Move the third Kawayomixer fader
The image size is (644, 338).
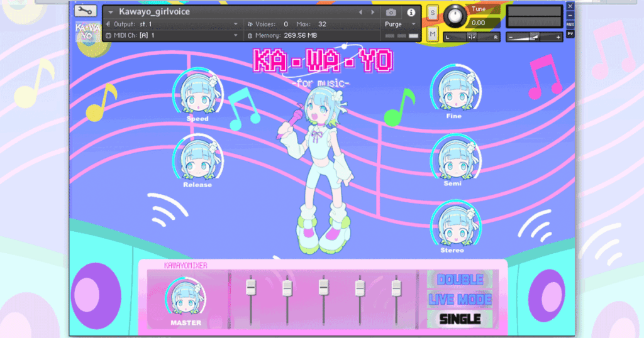coord(323,286)
